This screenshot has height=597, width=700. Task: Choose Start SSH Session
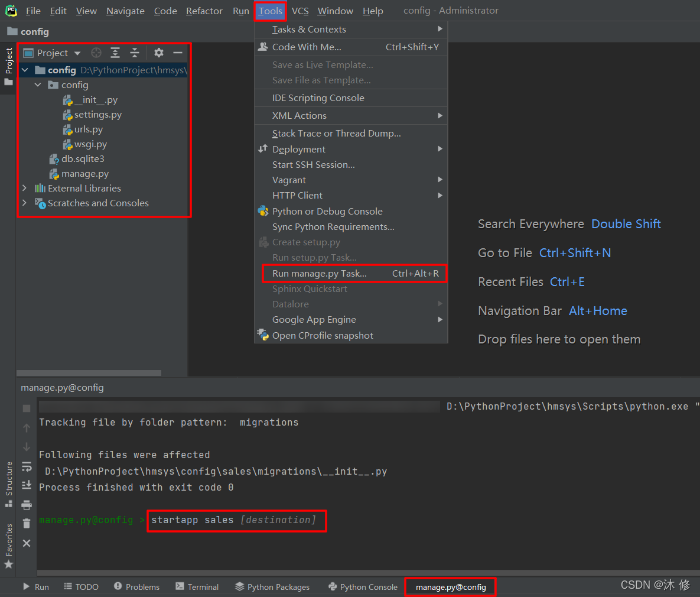point(351,165)
